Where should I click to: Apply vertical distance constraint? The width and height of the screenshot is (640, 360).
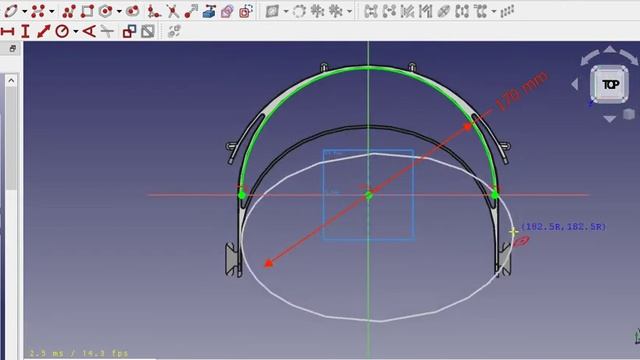coord(25,31)
